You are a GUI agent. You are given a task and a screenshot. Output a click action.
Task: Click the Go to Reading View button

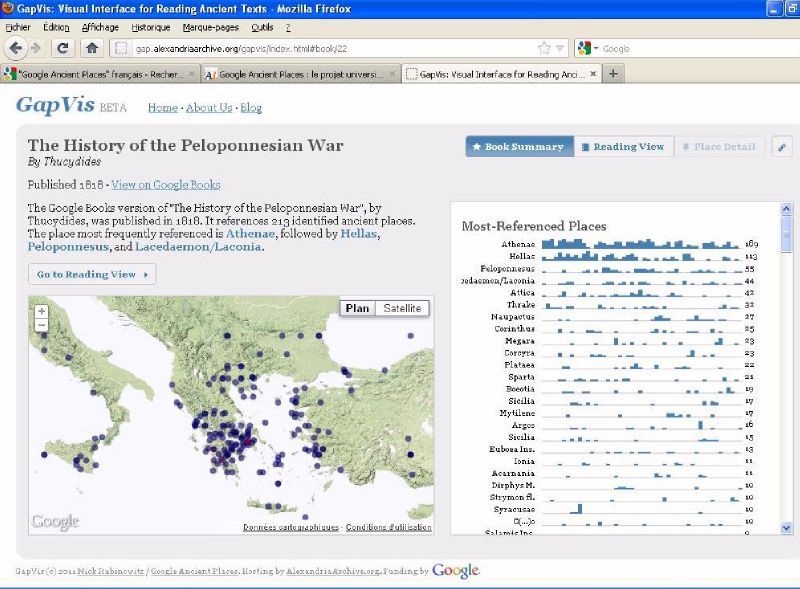point(92,275)
